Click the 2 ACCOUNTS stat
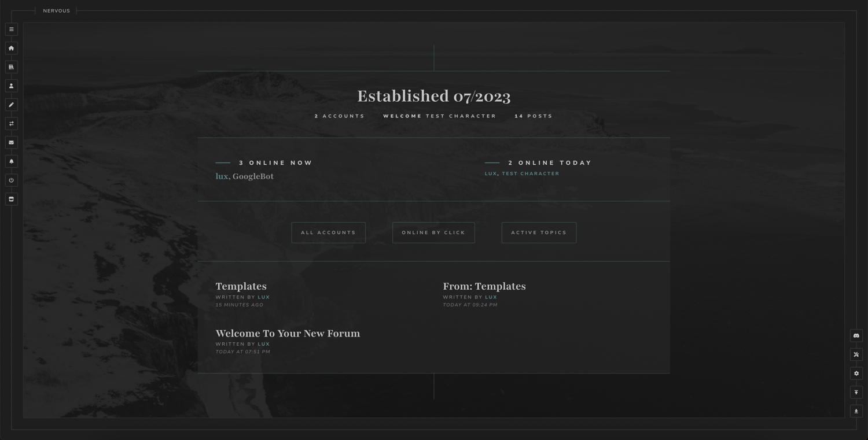This screenshot has width=868, height=440. 340,116
